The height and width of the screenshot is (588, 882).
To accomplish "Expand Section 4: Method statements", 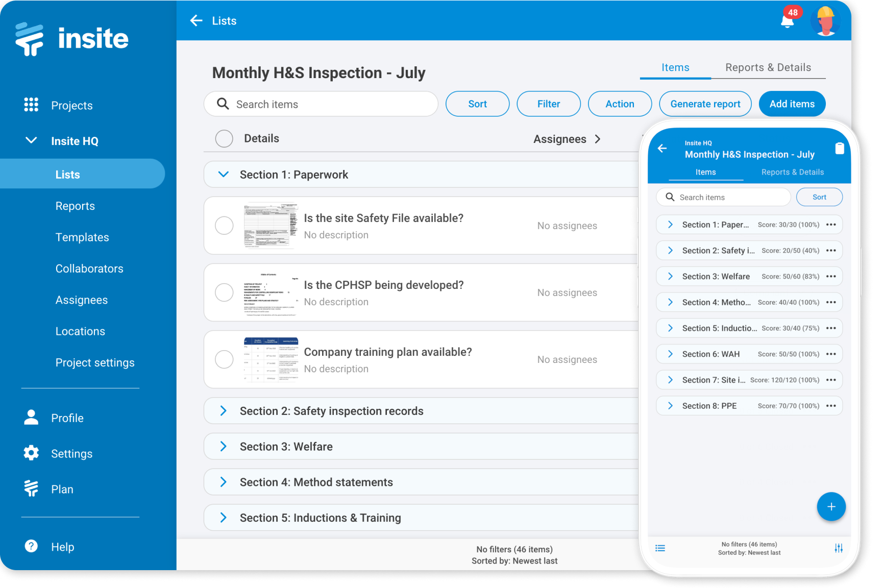I will click(223, 481).
